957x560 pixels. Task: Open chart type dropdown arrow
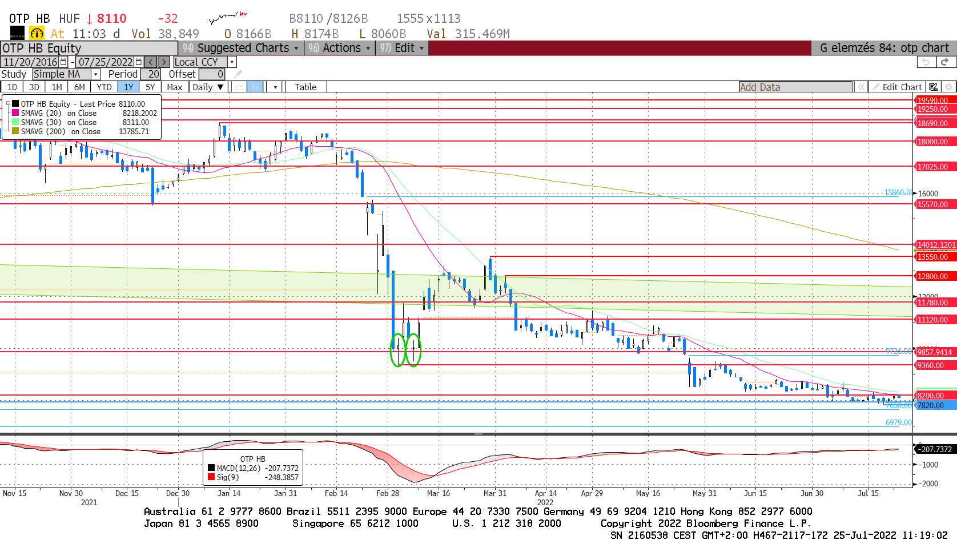coord(275,87)
